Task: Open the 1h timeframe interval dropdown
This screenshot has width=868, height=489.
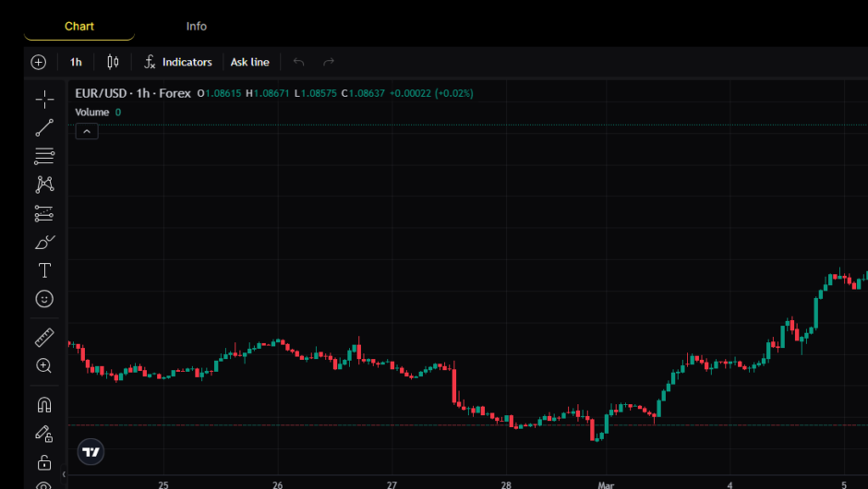Action: point(76,62)
